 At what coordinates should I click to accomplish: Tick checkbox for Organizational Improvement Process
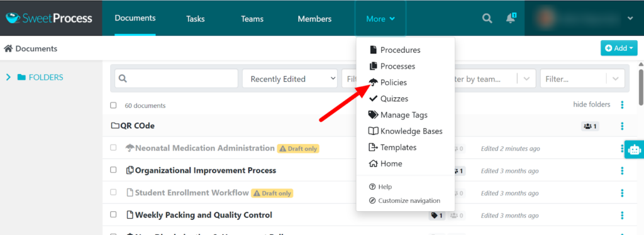pos(113,170)
